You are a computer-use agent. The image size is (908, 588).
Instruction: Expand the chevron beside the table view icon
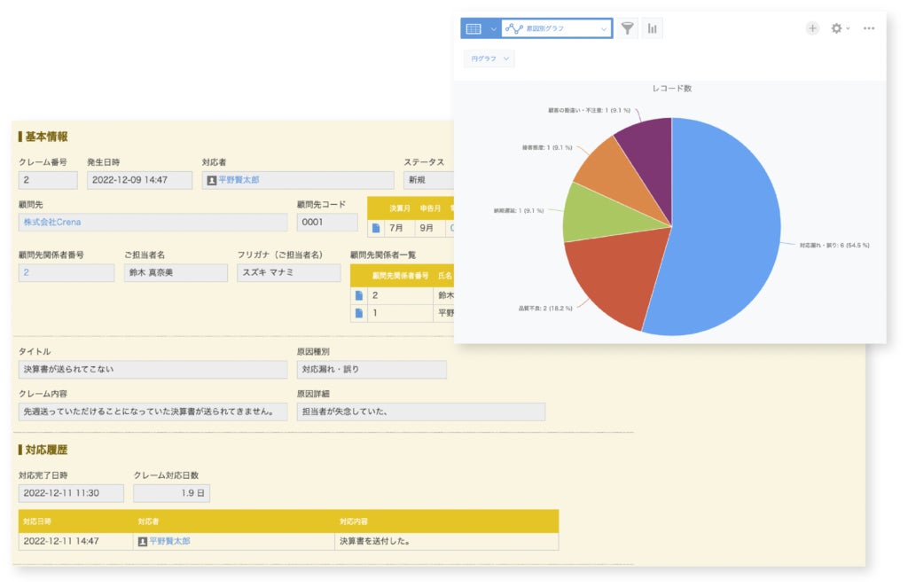(x=493, y=28)
